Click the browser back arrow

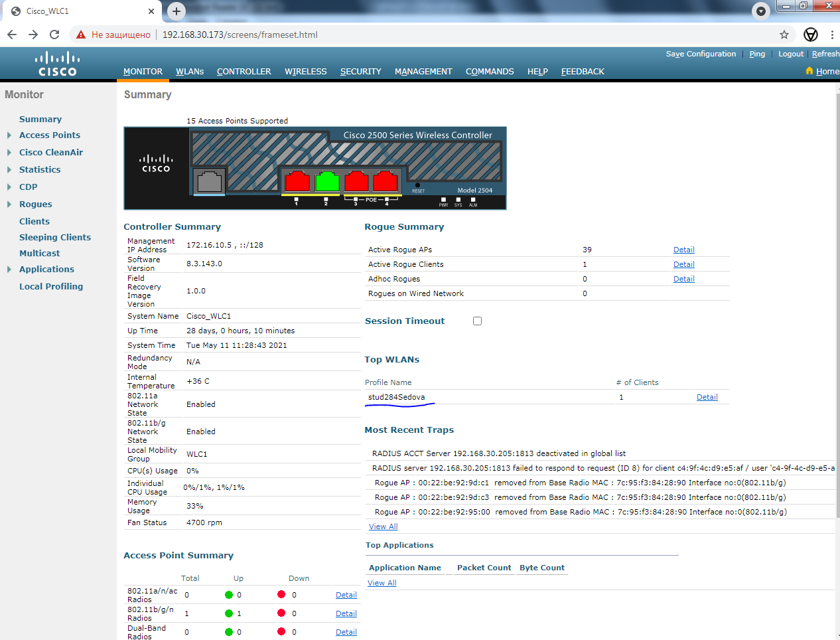click(x=12, y=35)
